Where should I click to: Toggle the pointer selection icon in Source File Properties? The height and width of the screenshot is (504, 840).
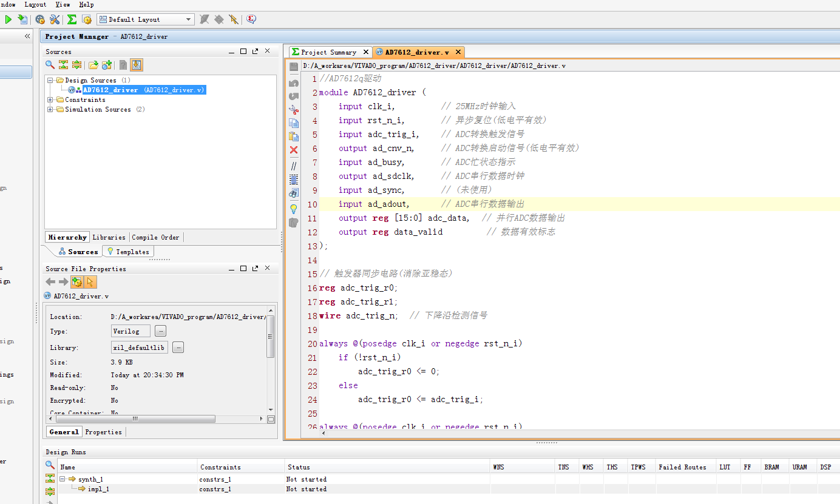(90, 282)
